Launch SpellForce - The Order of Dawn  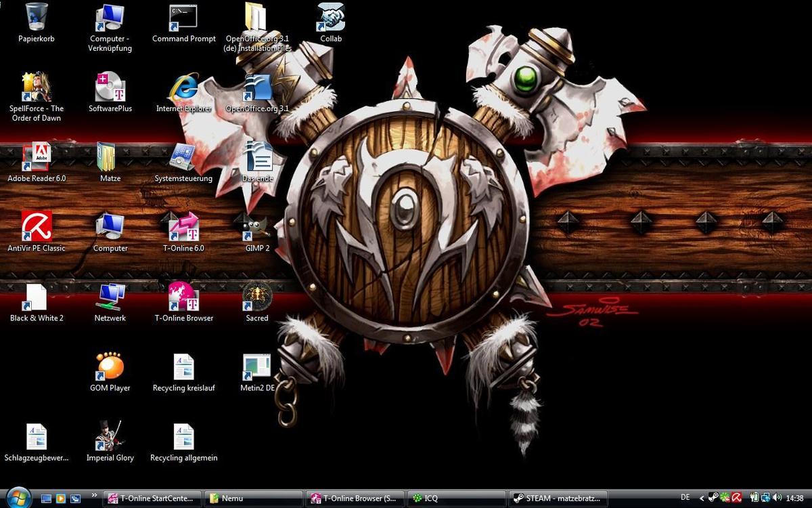37,98
